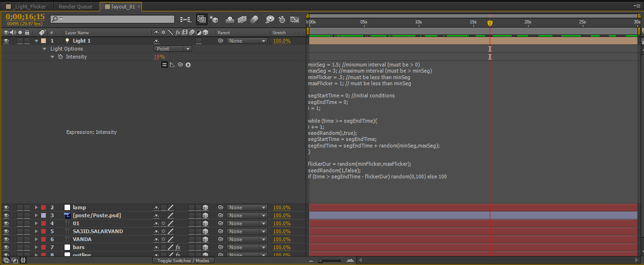Toggle the lock box for Light 1

[27, 41]
